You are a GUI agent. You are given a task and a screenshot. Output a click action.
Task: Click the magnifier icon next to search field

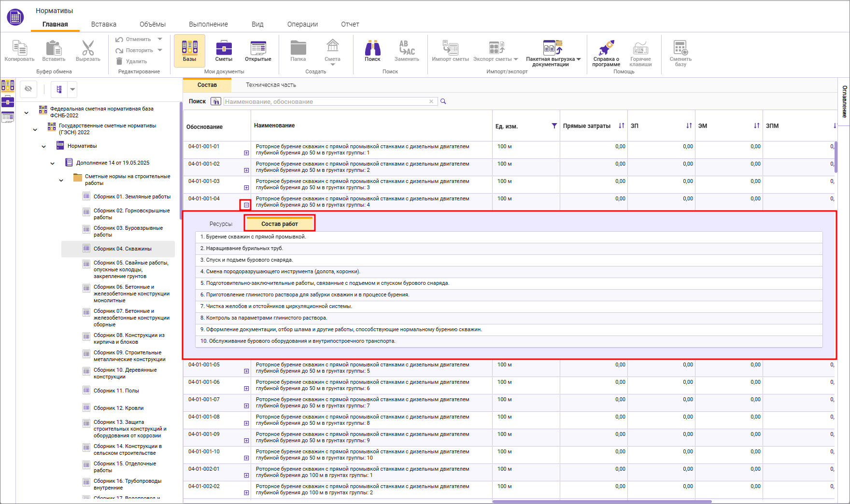coord(443,101)
